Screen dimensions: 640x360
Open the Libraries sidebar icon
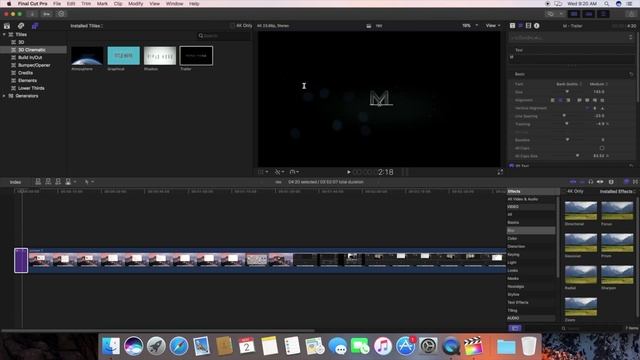pos(7,26)
